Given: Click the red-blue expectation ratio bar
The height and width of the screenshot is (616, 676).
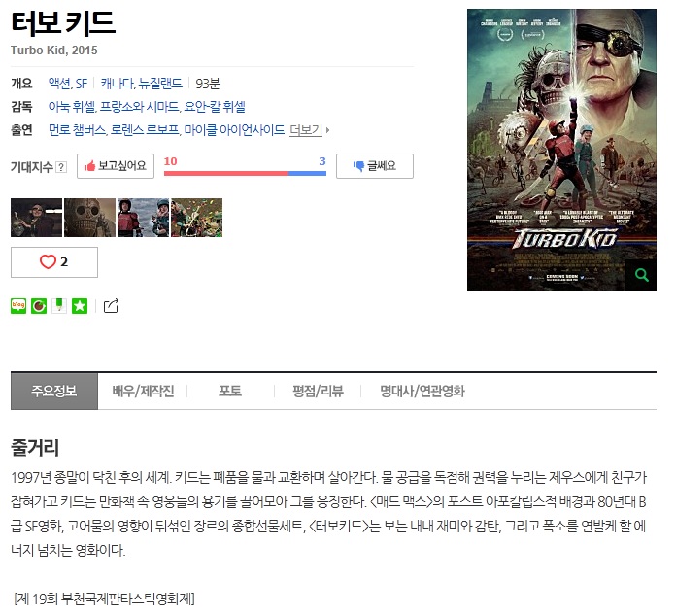Looking at the screenshot, I should click(x=245, y=173).
